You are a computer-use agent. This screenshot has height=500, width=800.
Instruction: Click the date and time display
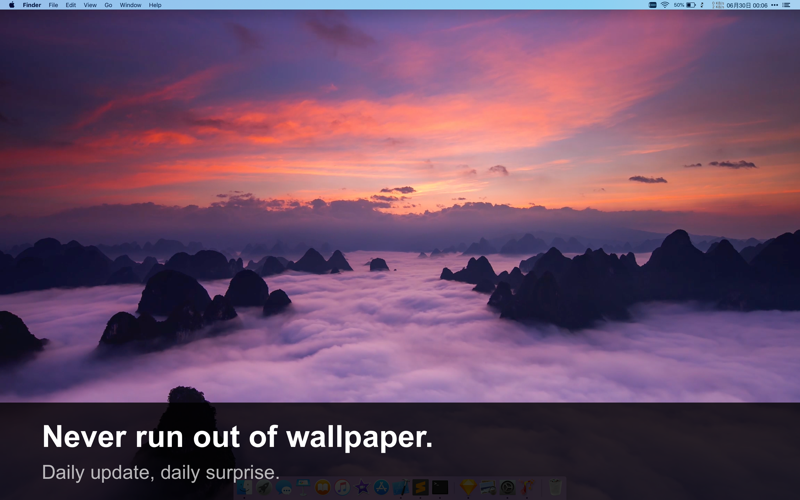click(x=747, y=5)
